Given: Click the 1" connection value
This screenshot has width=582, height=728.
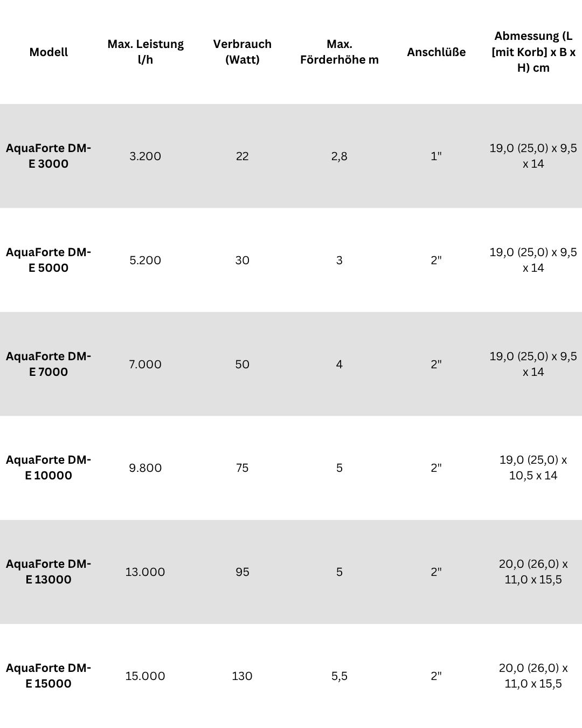Looking at the screenshot, I should 436,156.
